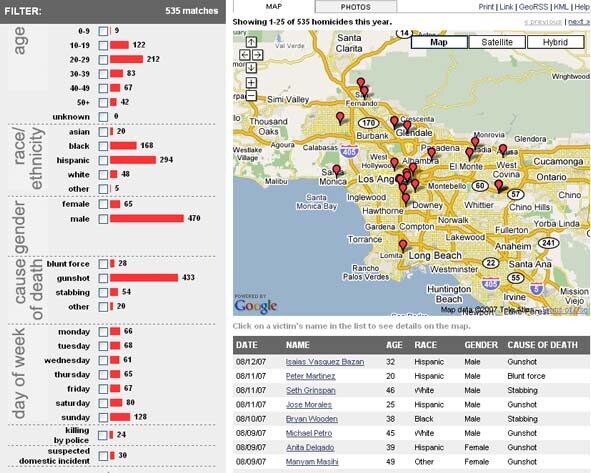Check the gunshot cause of death filter
This screenshot has width=591, height=473.
coord(103,279)
